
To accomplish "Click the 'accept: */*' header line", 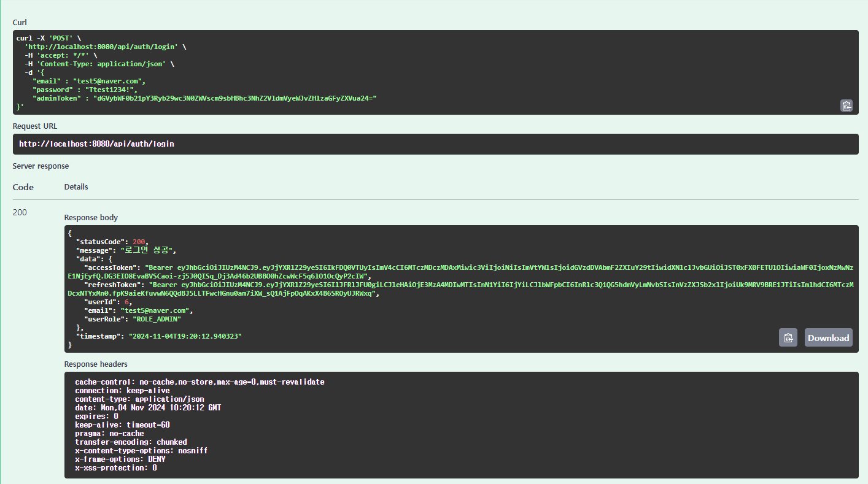I will pyautogui.click(x=61, y=55).
